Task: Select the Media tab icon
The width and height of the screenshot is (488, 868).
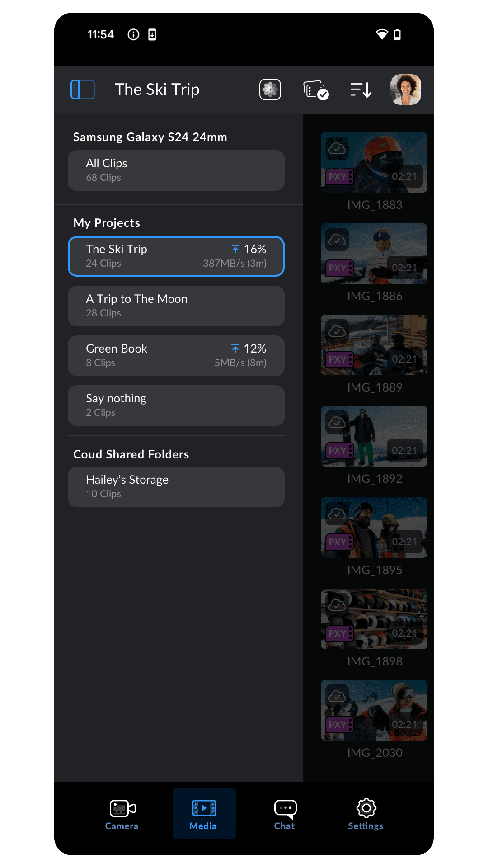Action: pyautogui.click(x=204, y=808)
